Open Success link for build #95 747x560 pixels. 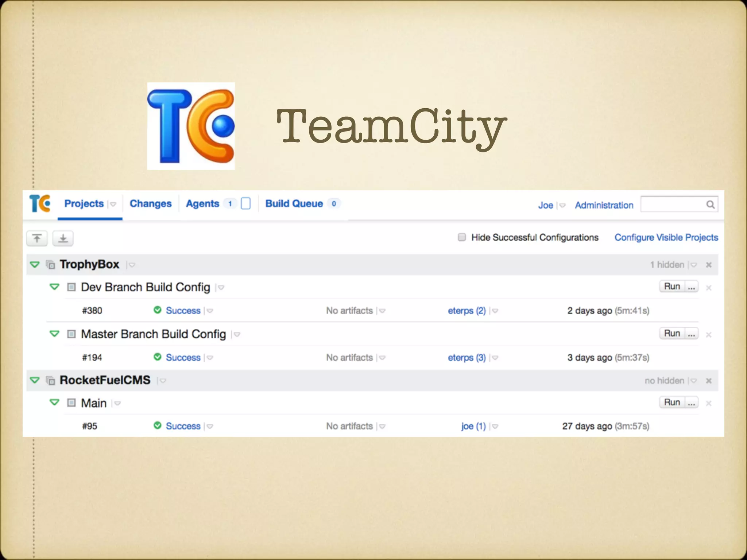(183, 426)
